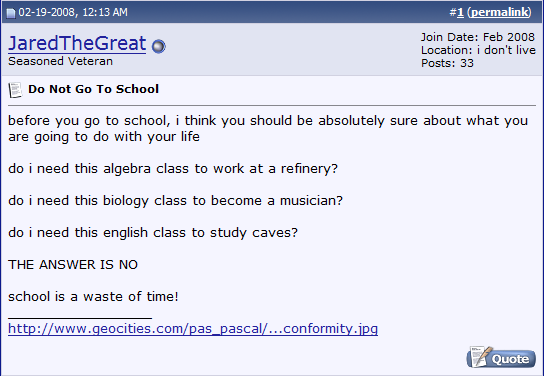Click the Quote button

click(501, 357)
